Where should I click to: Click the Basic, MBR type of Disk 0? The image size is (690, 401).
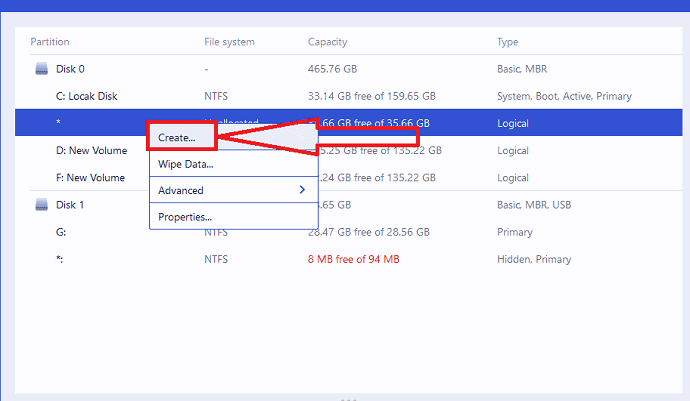pos(522,69)
